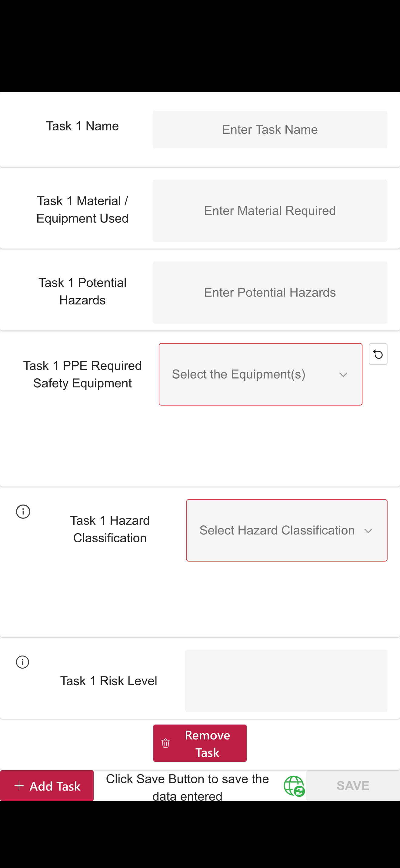
Task: Click the empty Task 1 Risk Level box
Action: tap(286, 681)
